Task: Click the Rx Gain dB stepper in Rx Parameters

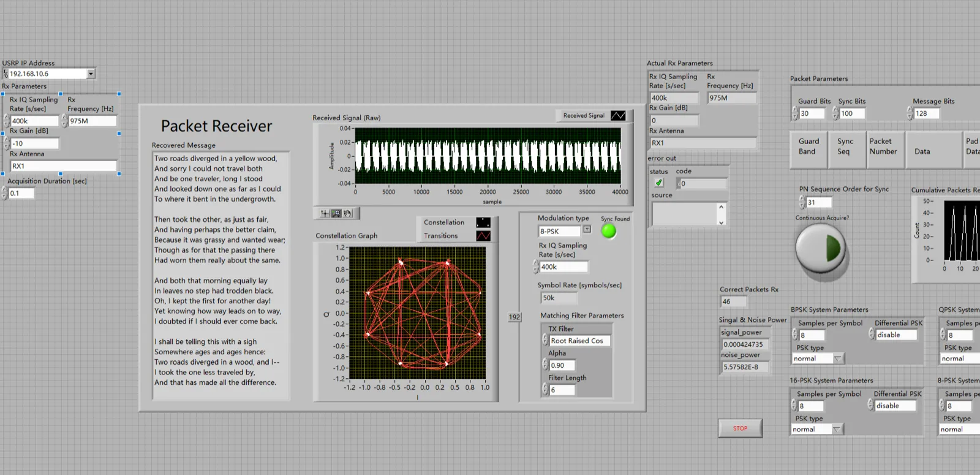Action: 7,143
